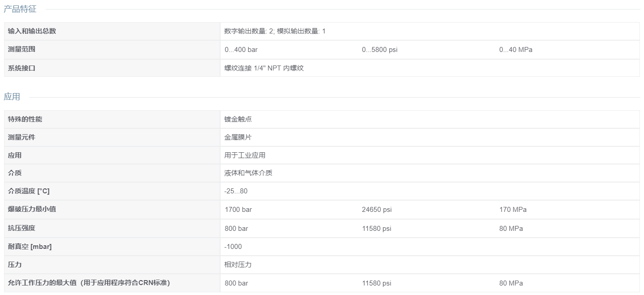644x295 pixels.
Task: Select the 应用 row label inside the table
Action: point(14,155)
